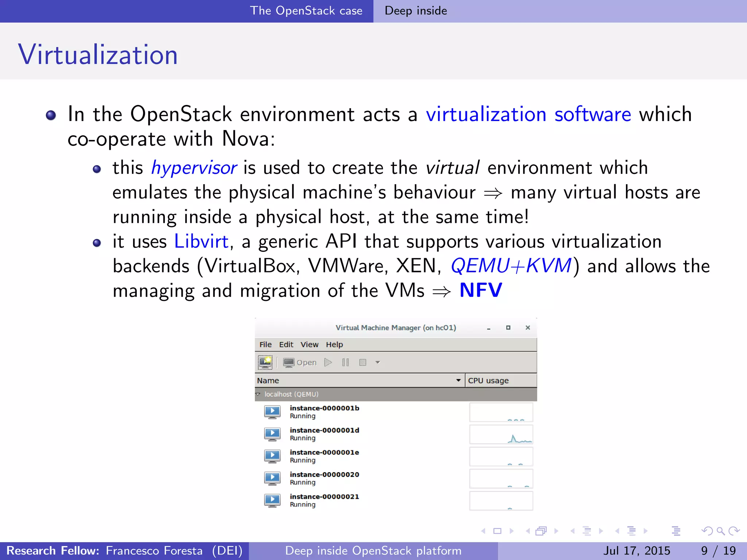The height and width of the screenshot is (560, 747).
Task: Click the monitor icon of instance-0000001d
Action: [272, 434]
